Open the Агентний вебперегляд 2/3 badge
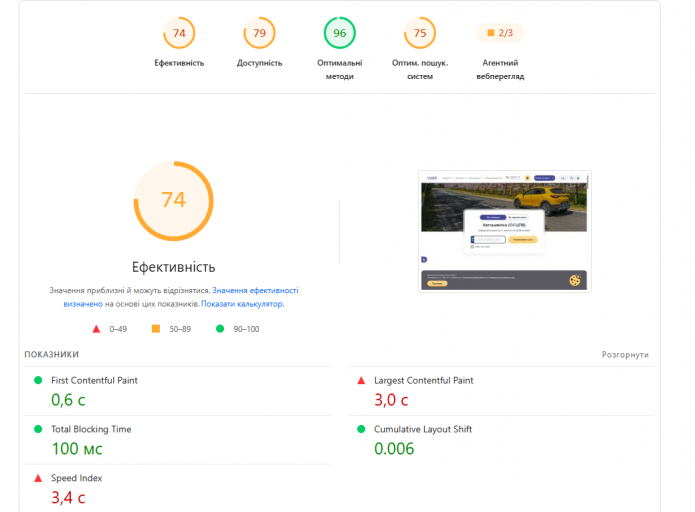This screenshot has width=695, height=512. click(x=500, y=33)
